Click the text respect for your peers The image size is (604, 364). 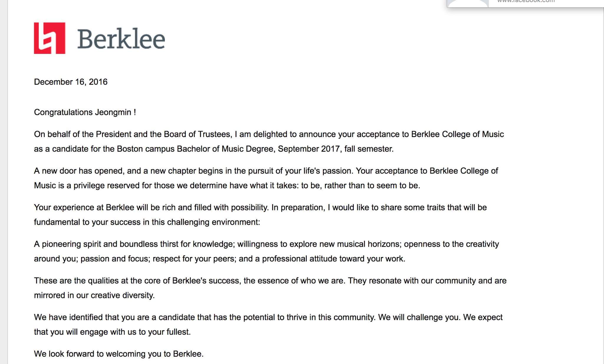click(194, 259)
